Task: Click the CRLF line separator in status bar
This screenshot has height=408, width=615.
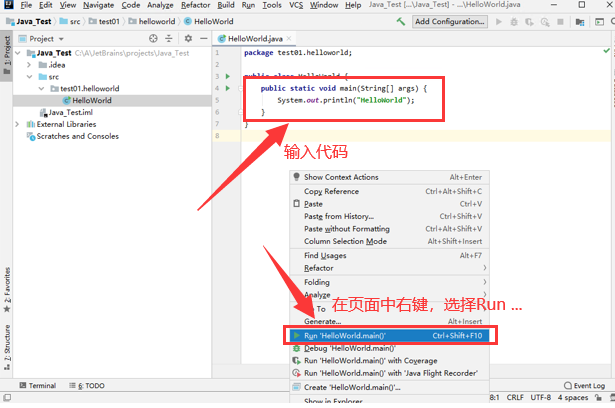Action: click(x=515, y=397)
